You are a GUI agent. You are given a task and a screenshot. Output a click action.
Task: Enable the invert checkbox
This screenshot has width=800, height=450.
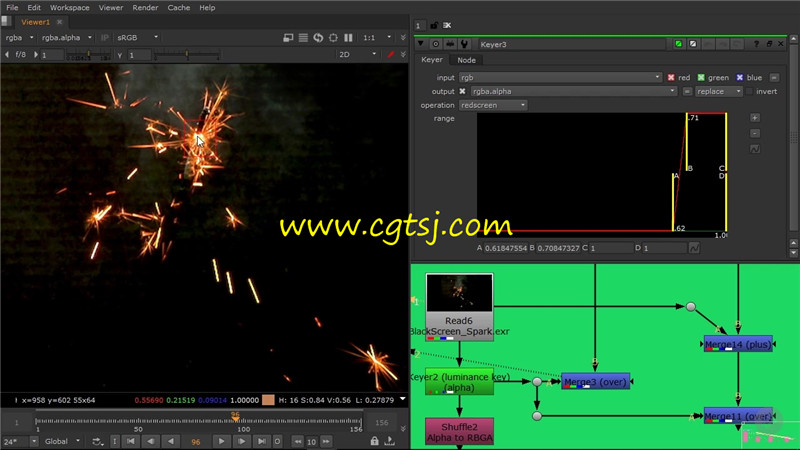[x=749, y=91]
